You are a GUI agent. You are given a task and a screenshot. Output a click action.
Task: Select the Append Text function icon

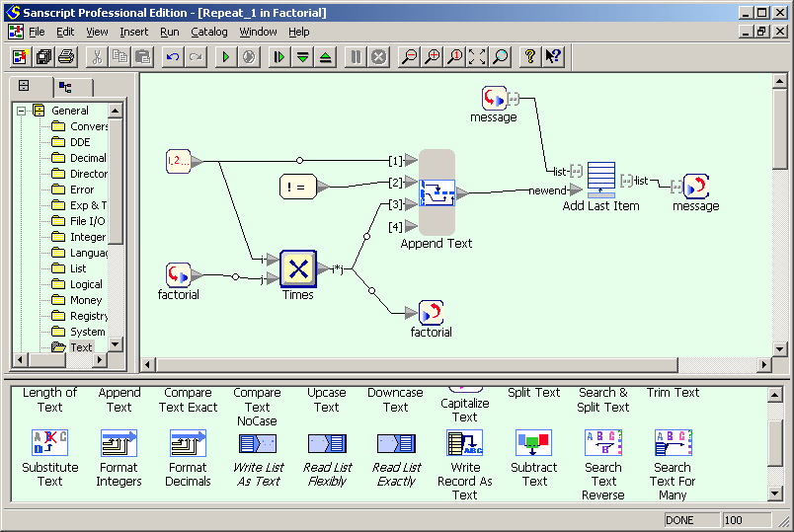[437, 192]
